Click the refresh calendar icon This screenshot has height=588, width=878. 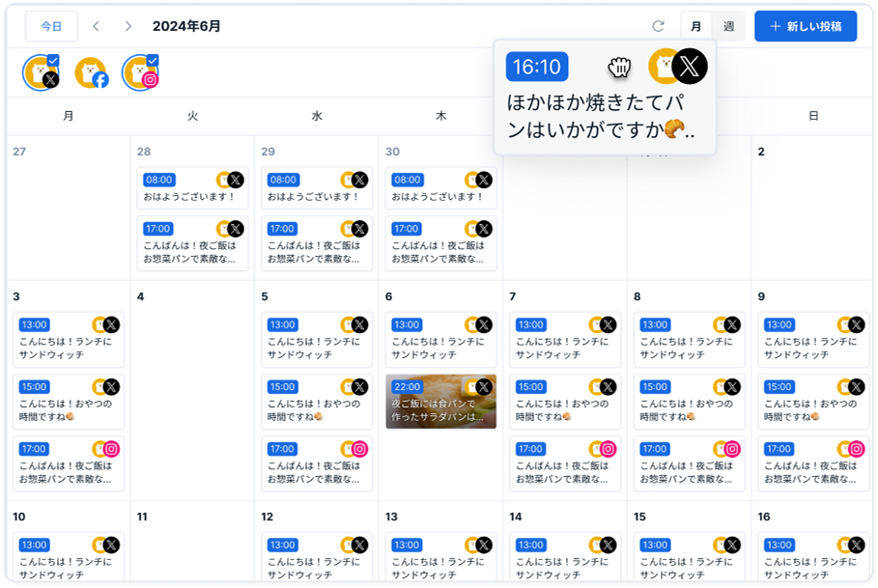(659, 27)
